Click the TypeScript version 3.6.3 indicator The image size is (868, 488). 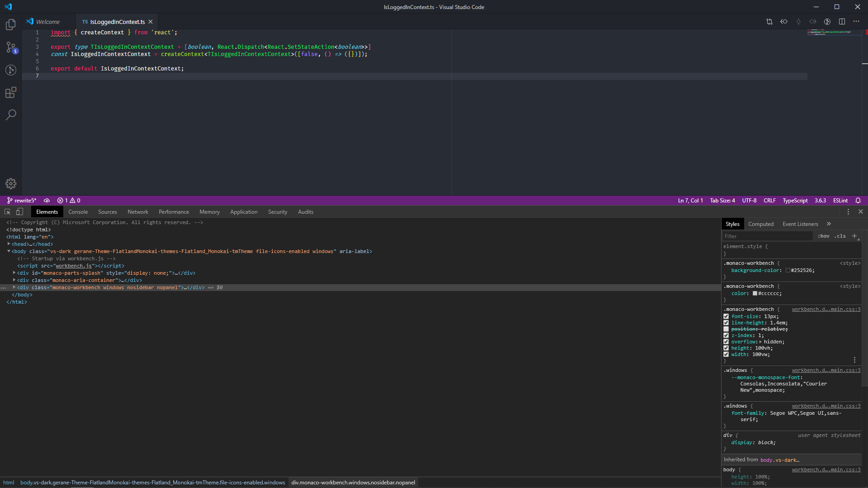pyautogui.click(x=820, y=201)
